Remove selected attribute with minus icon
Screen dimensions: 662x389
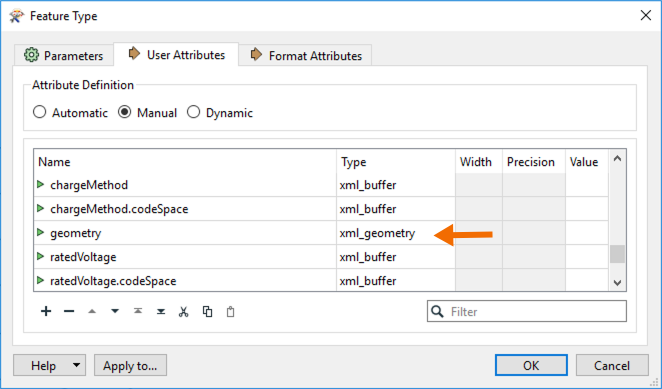point(69,312)
